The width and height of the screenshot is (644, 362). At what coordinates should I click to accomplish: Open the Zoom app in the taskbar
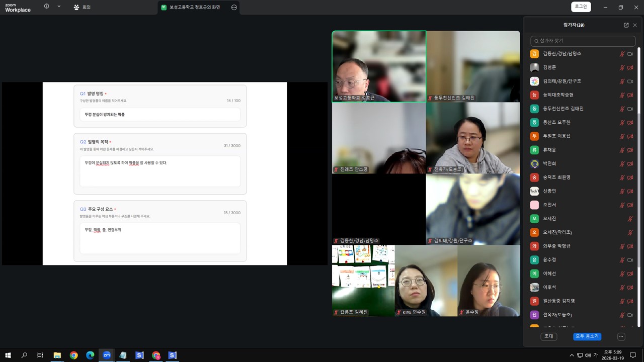coord(107,355)
